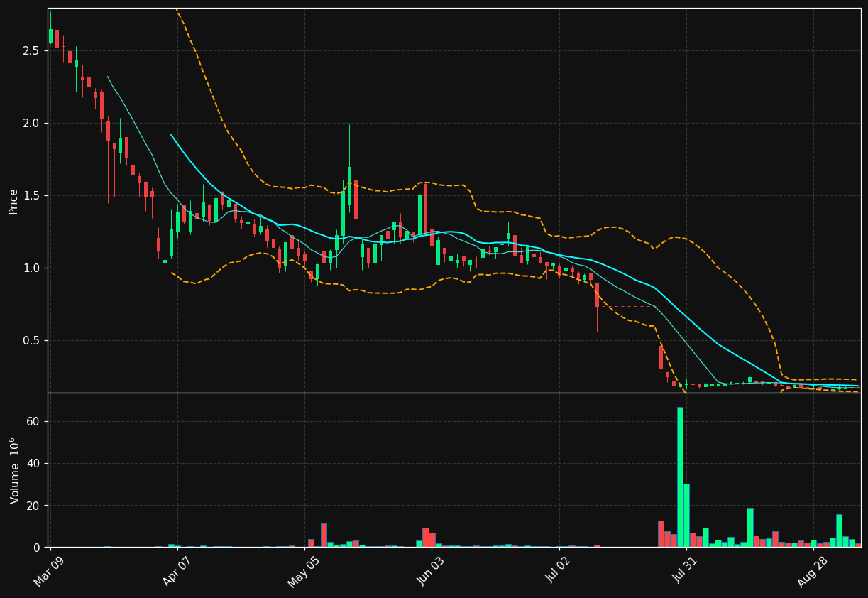Screen dimensions: 868x598
Task: Click the 40 volume axis value
Action: [x=34, y=463]
